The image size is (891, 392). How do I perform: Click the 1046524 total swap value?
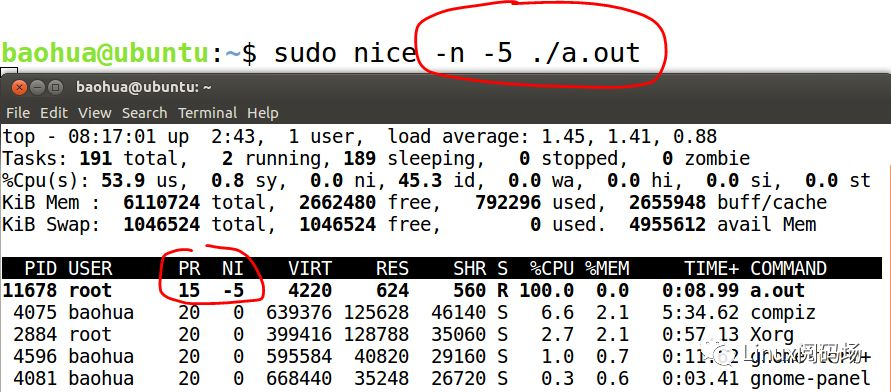(x=161, y=224)
